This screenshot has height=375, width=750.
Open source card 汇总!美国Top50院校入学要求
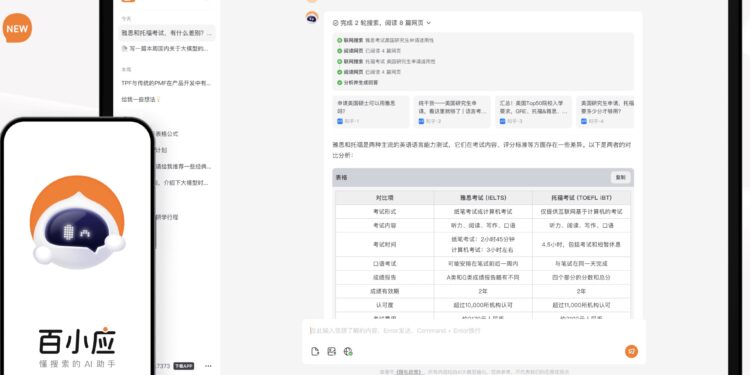(x=534, y=111)
